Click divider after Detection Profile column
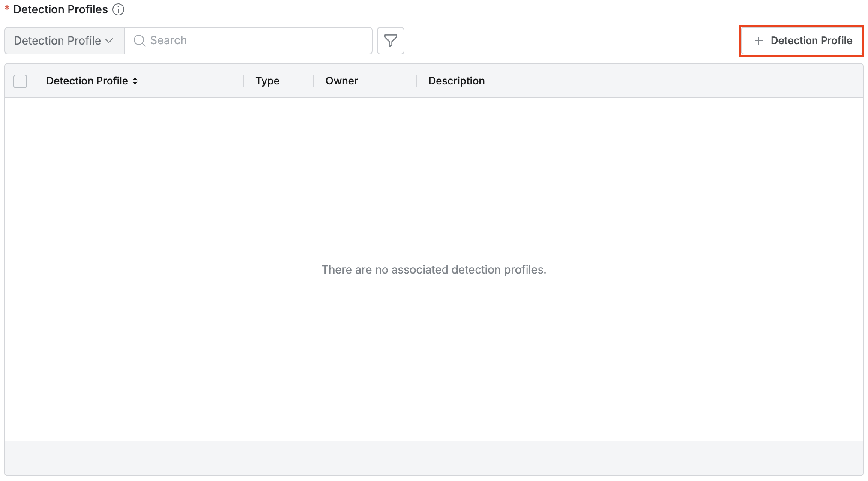 (243, 81)
